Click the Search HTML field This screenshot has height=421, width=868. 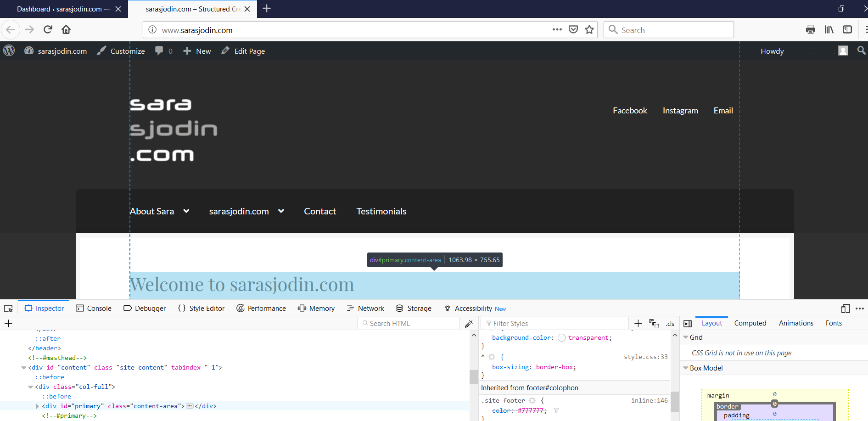[408, 323]
